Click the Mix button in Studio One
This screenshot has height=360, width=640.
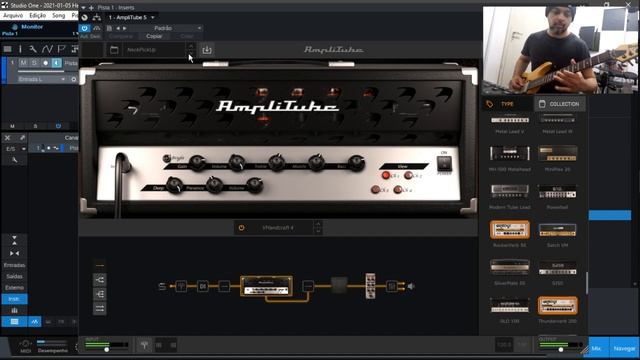[597, 348]
